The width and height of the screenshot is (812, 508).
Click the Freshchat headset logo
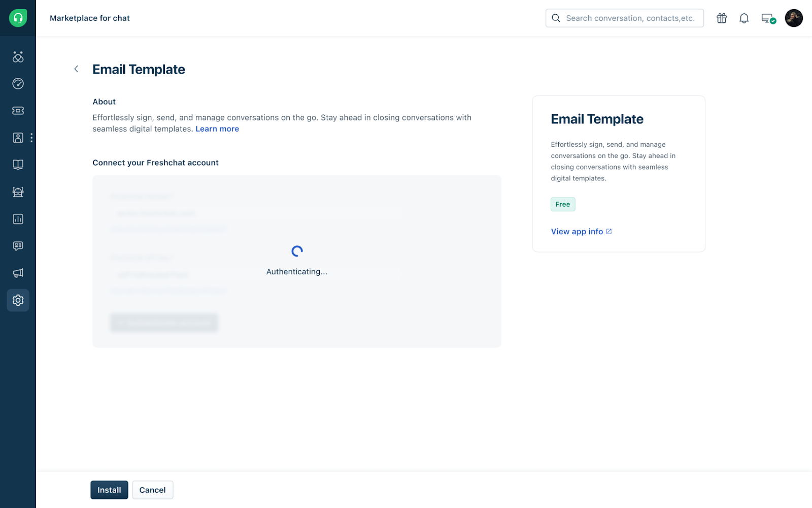[18, 18]
